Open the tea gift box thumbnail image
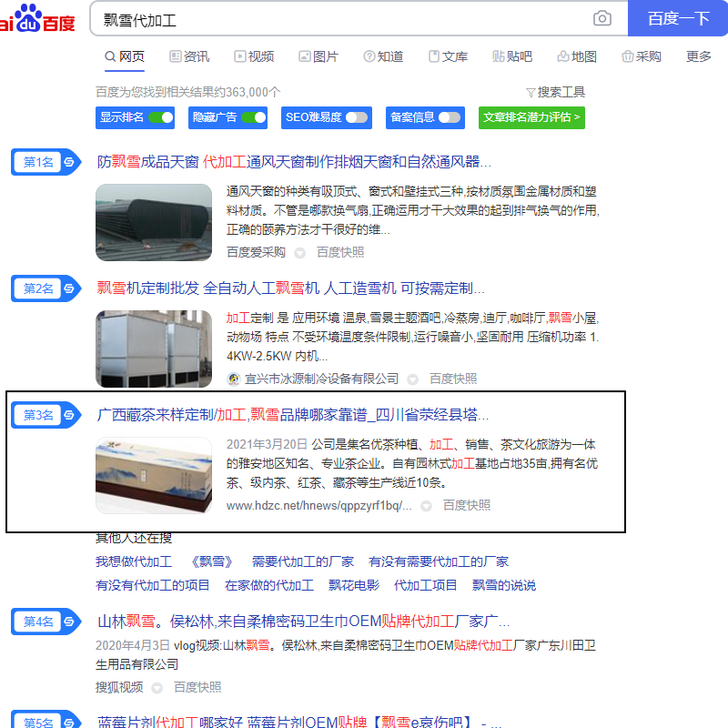 pos(154,475)
